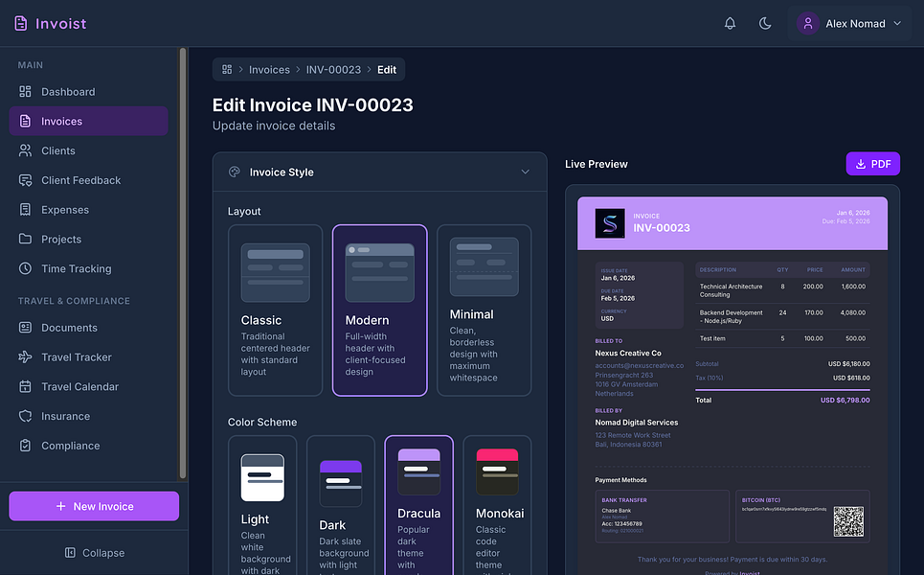
Task: Click breadcrumb home grid icon
Action: (227, 70)
